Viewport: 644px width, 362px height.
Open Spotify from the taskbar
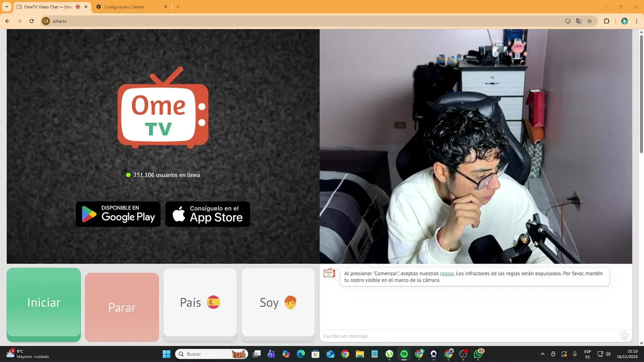click(404, 354)
